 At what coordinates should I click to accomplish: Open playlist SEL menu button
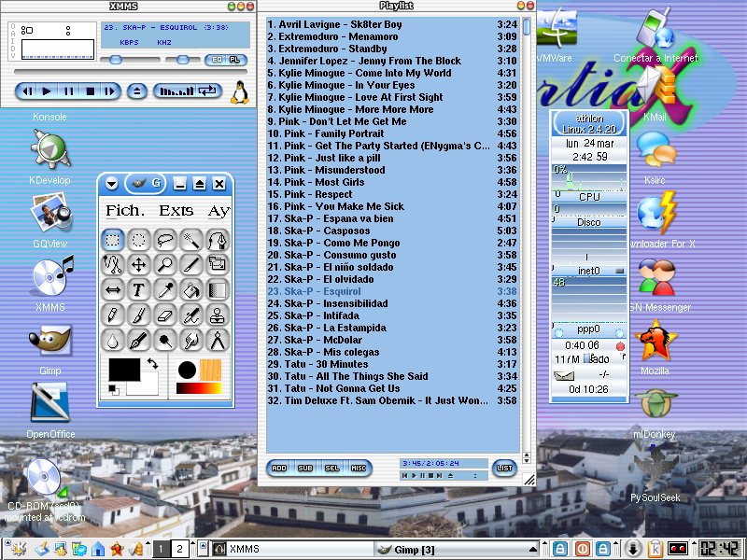332,469
